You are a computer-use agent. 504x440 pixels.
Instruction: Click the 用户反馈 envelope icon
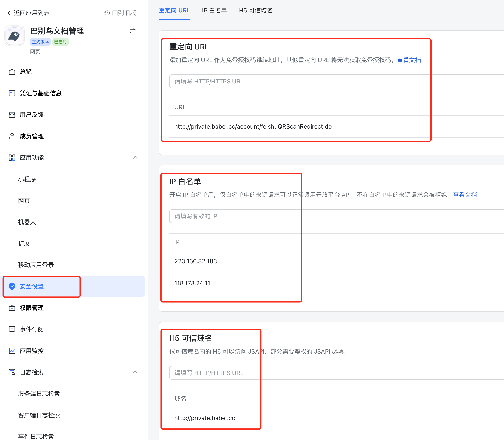pyautogui.click(x=12, y=115)
